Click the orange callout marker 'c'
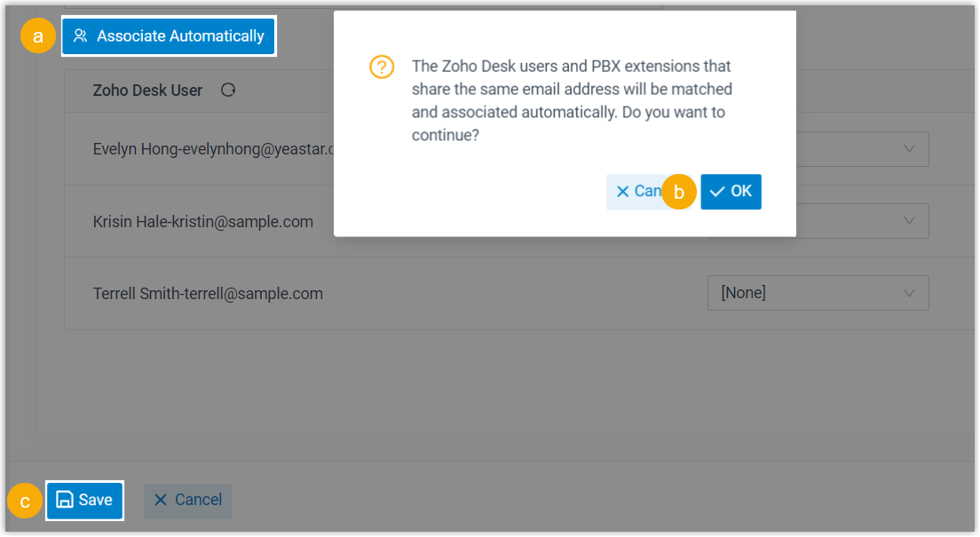The height and width of the screenshot is (537, 980). click(x=25, y=501)
